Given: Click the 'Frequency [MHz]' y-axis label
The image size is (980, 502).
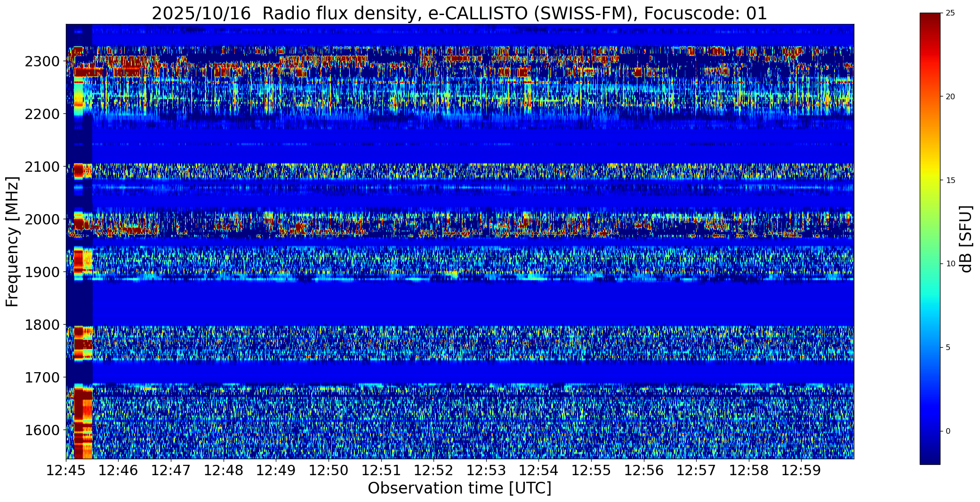Looking at the screenshot, I should point(12,242).
